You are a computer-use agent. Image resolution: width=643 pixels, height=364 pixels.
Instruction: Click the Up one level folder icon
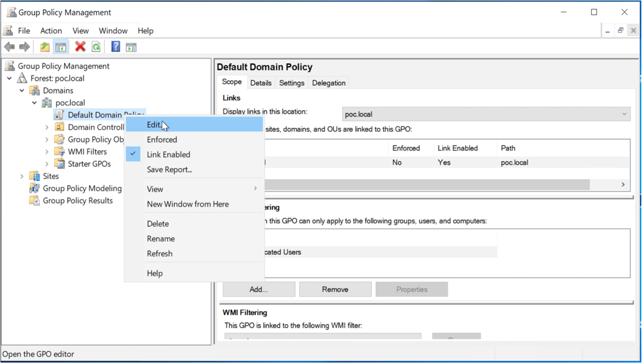pos(45,47)
